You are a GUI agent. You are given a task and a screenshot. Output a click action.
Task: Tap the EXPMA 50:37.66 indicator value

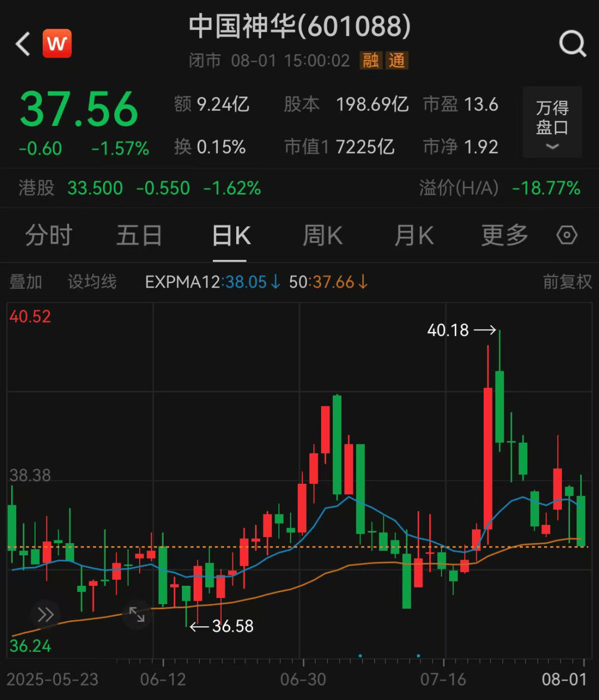click(x=328, y=282)
